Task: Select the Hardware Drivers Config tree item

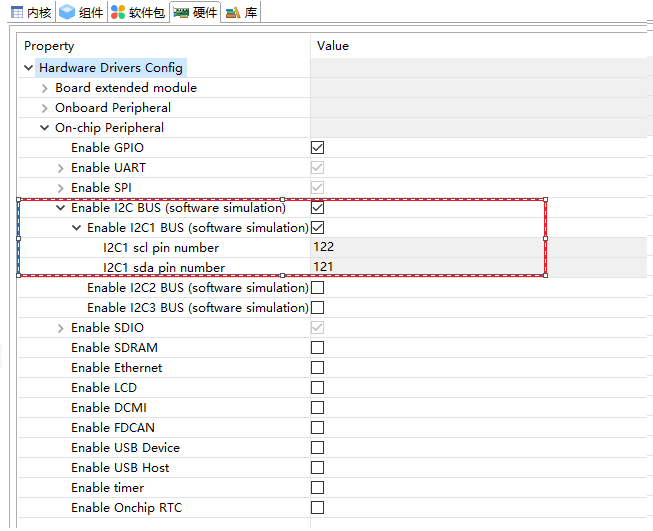Action: point(110,68)
